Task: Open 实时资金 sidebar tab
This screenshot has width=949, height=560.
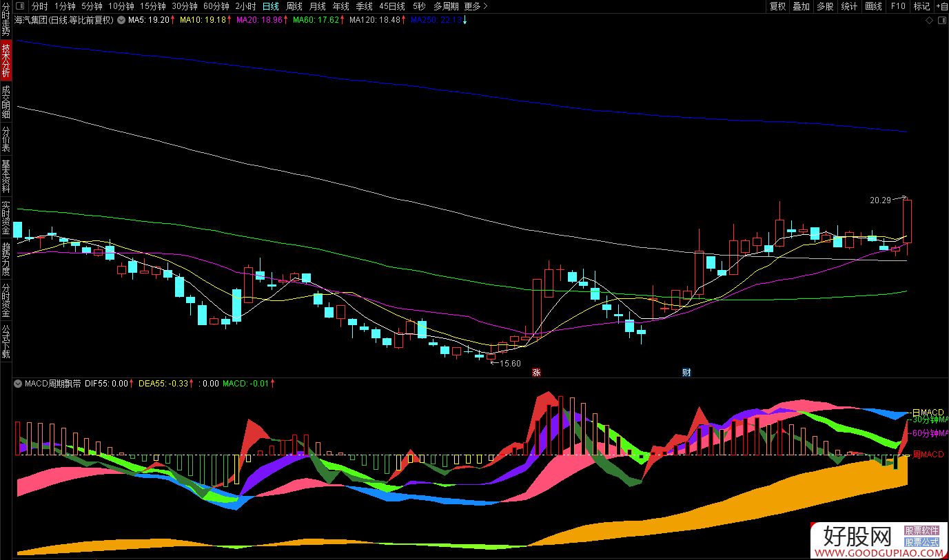Action: tap(6, 218)
